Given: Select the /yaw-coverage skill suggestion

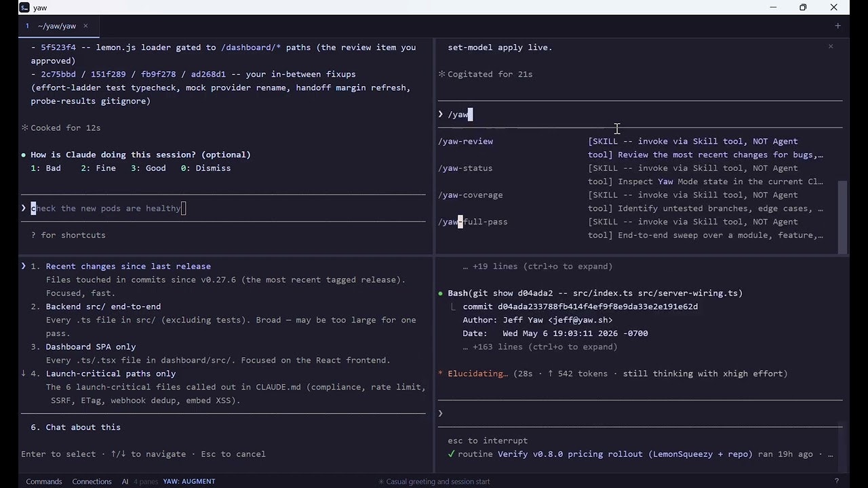Looking at the screenshot, I should 631,201.
